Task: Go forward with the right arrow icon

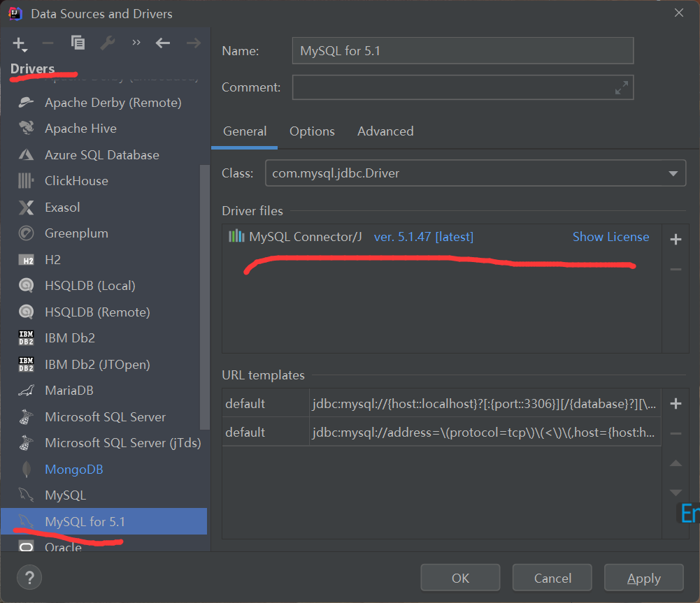Action: point(193,43)
